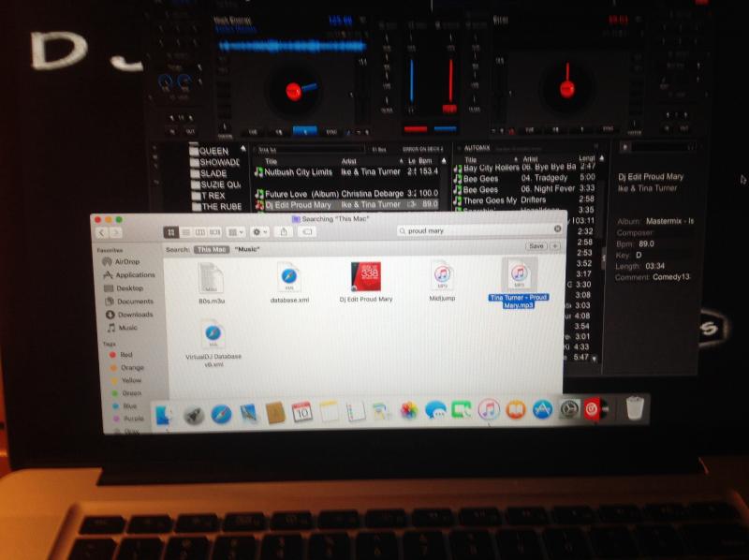Screen dimensions: 749x560
Task: Open Calendar from the Dock
Action: coord(301,412)
